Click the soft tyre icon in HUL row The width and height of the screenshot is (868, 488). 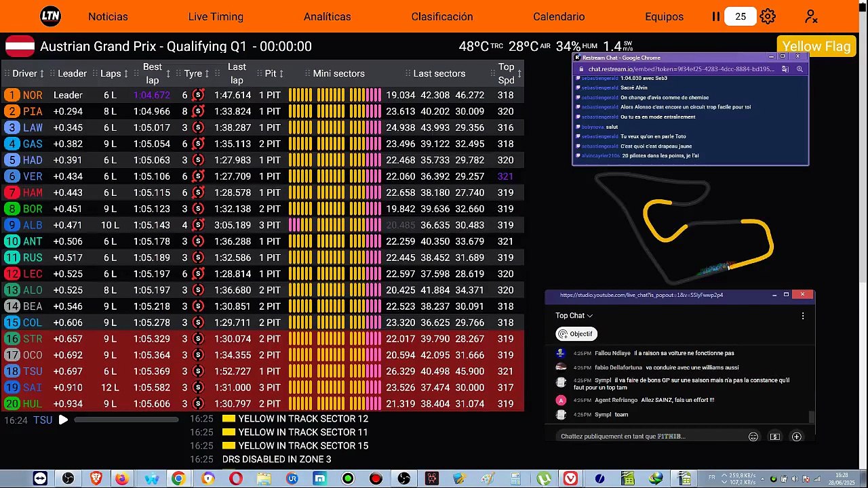(198, 404)
